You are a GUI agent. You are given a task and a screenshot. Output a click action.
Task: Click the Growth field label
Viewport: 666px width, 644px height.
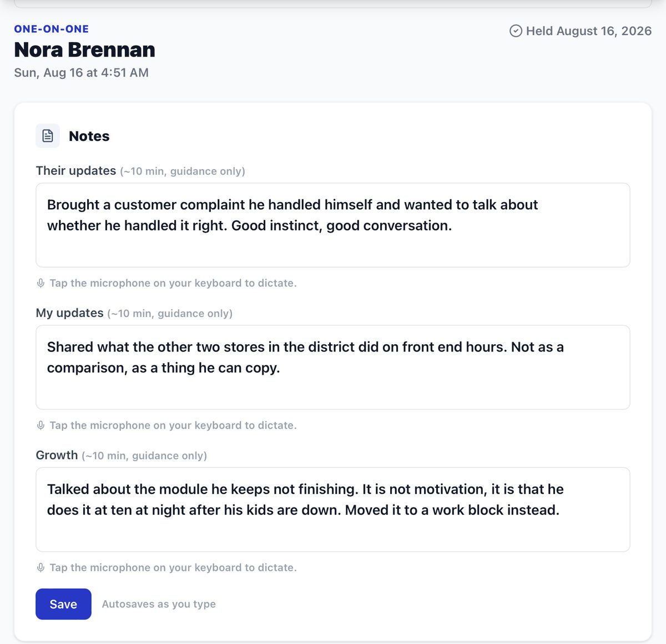(x=57, y=455)
